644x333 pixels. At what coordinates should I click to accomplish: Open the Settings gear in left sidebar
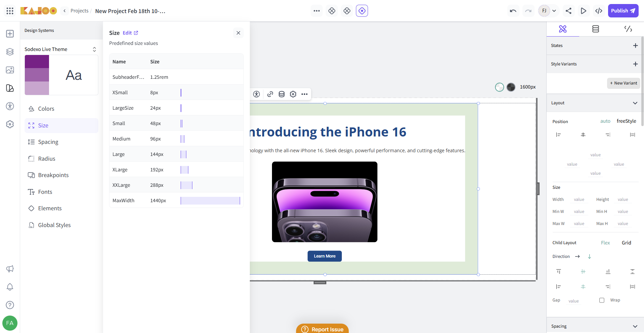10,124
